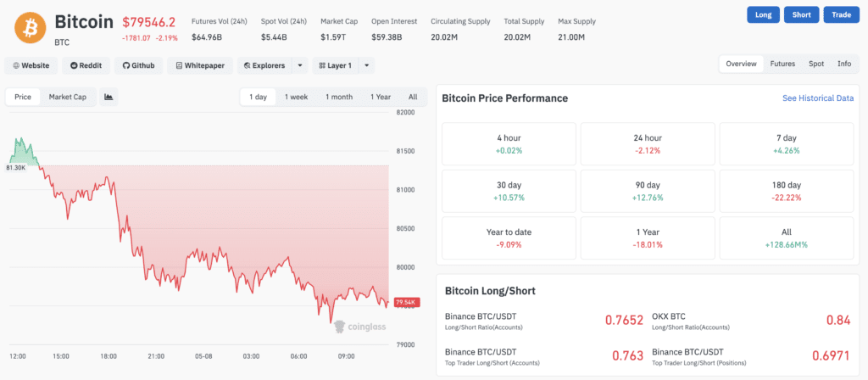Click the All performance card +128.66M%

coord(787,238)
